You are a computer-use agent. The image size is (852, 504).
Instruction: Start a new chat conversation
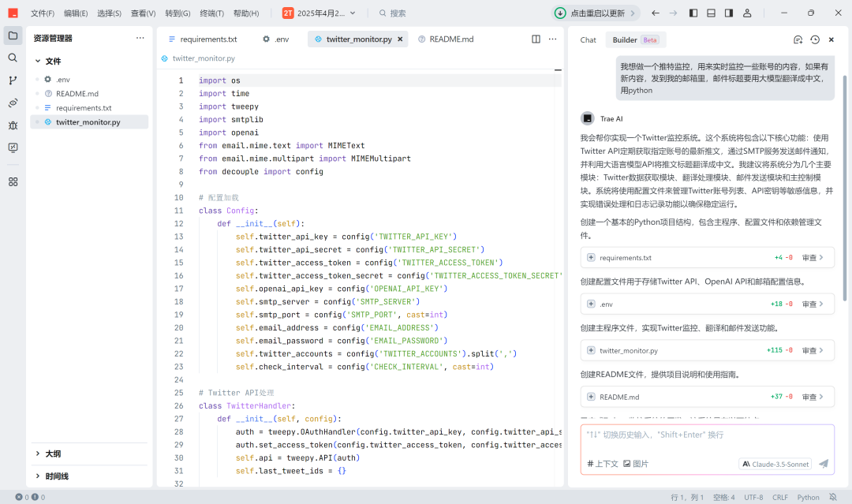[797, 39]
